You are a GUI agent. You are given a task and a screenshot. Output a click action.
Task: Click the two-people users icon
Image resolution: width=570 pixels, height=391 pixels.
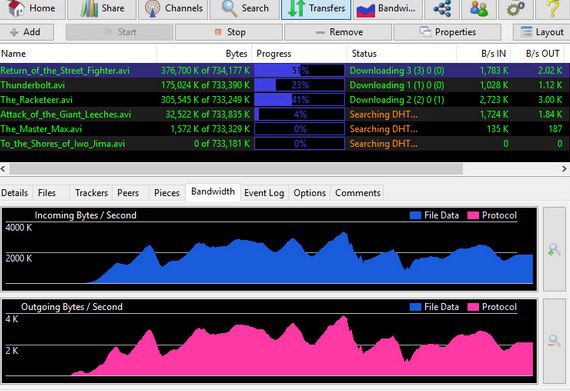coord(478,9)
